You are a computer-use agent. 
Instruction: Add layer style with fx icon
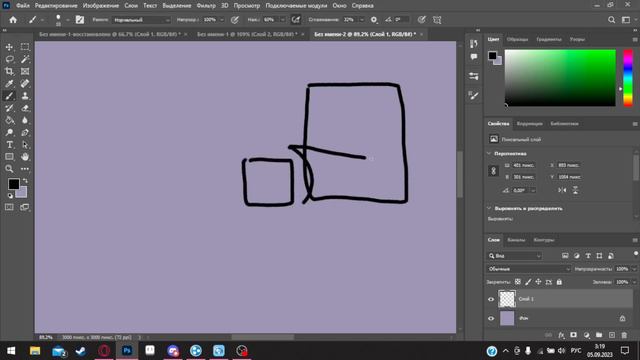pyautogui.click(x=561, y=335)
